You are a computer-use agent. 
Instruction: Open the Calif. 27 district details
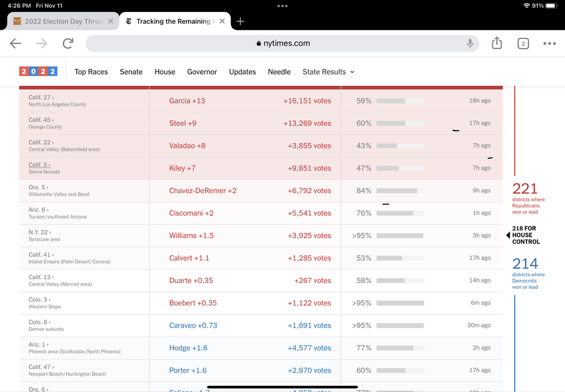pyautogui.click(x=40, y=97)
